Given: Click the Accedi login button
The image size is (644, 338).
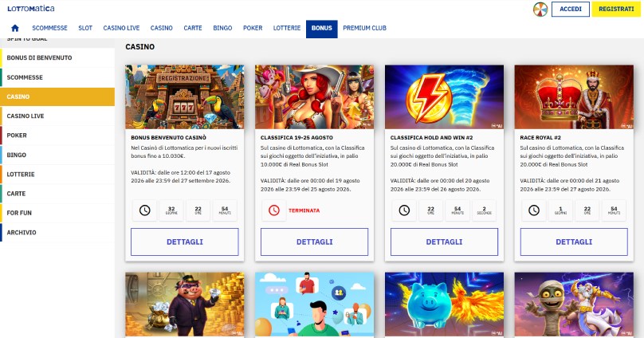Looking at the screenshot, I should [x=571, y=9].
